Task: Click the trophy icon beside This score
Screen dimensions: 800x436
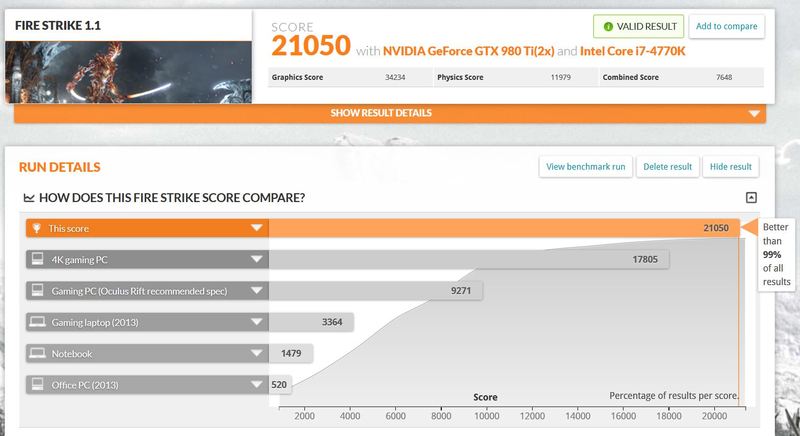Action: (x=36, y=228)
